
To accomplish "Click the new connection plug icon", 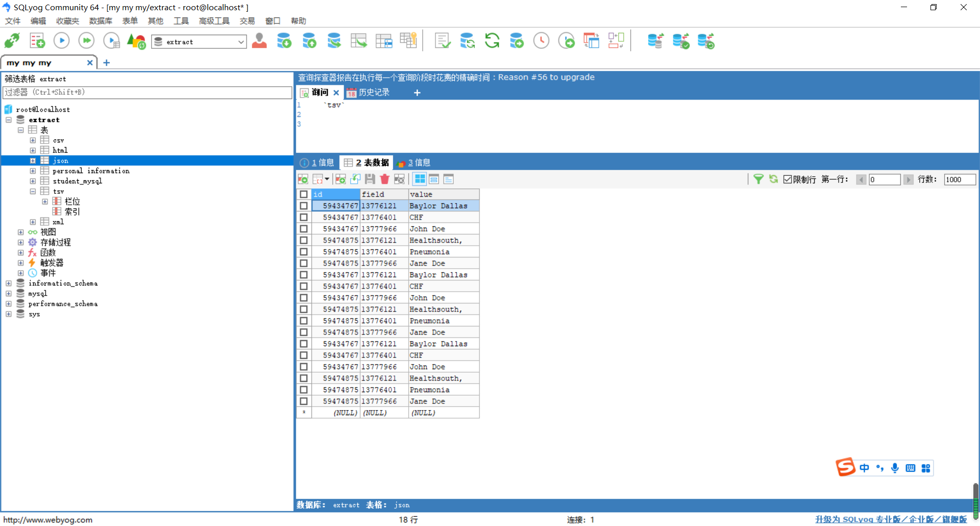I will 12,41.
